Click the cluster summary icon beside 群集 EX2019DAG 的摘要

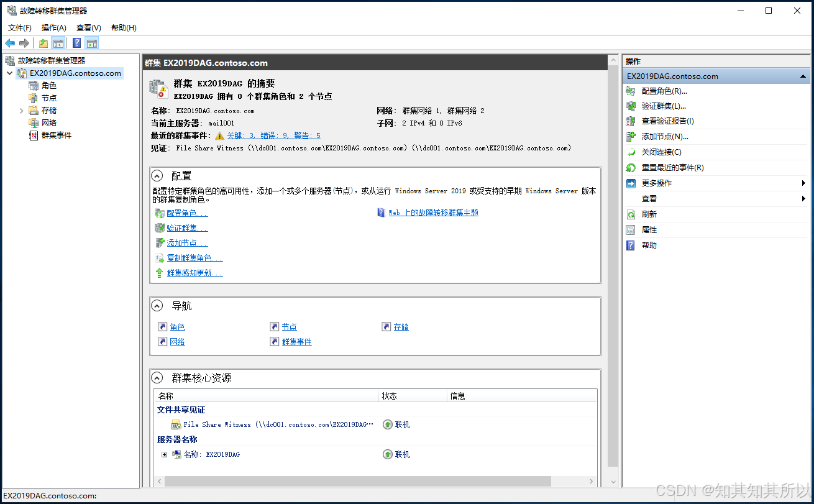[158, 88]
